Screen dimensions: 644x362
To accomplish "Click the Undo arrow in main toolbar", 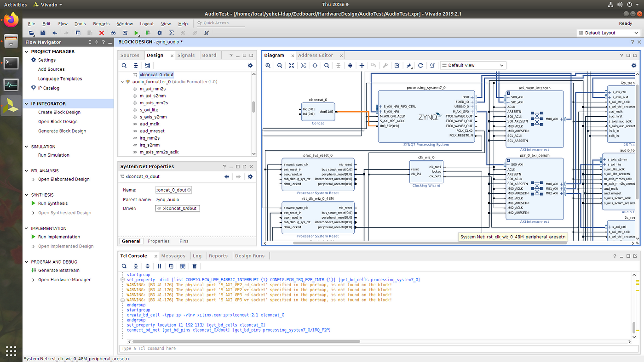I will 55,33.
